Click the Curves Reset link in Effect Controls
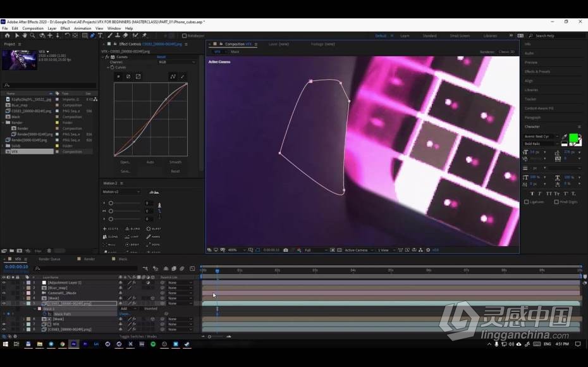This screenshot has width=588, height=367. coord(161,57)
